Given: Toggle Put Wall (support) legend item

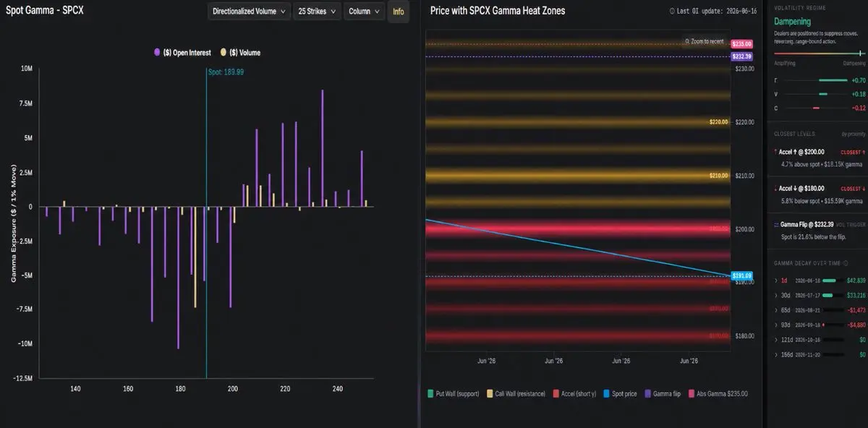Looking at the screenshot, I should tap(453, 394).
